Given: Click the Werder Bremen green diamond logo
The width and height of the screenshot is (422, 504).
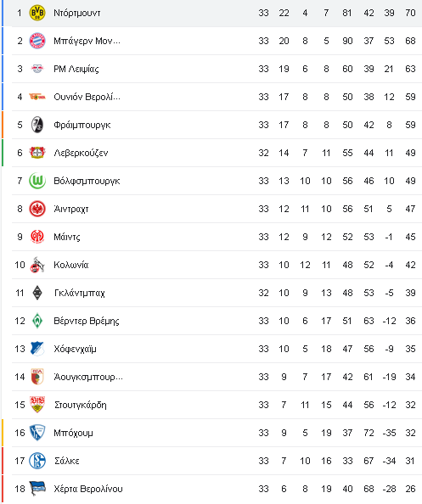Looking at the screenshot, I should point(37,321).
